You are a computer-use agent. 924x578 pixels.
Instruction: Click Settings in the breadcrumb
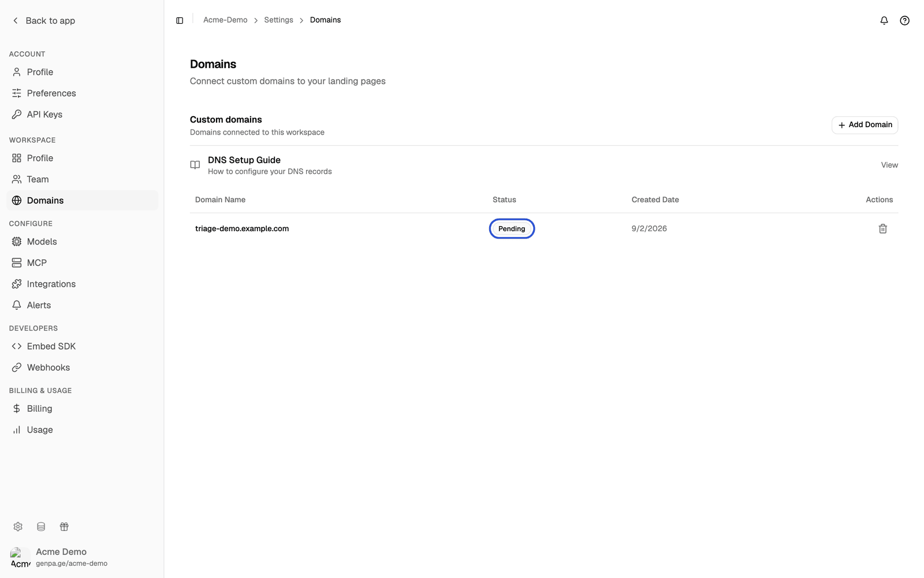[x=278, y=20]
